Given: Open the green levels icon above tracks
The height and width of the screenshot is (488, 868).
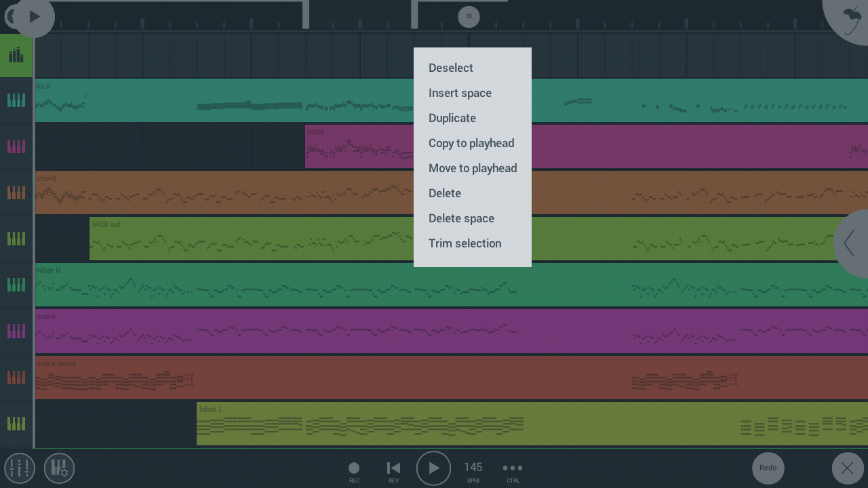Looking at the screenshot, I should 16,55.
